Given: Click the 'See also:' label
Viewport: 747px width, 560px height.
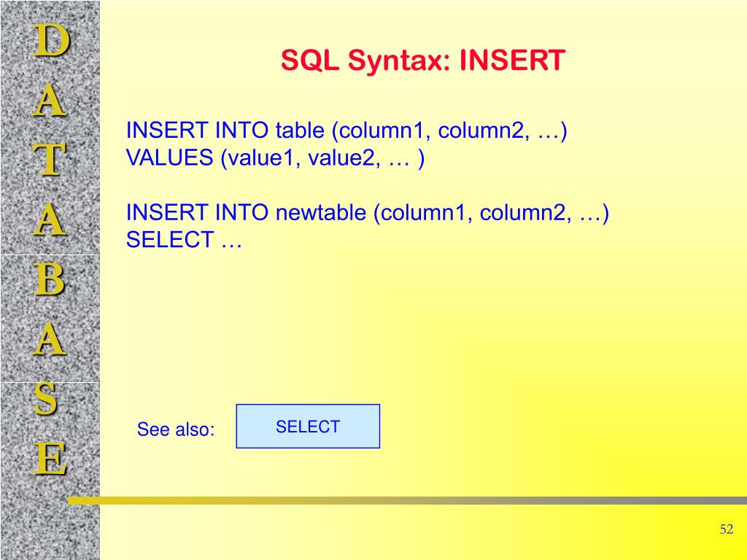Looking at the screenshot, I should (176, 429).
